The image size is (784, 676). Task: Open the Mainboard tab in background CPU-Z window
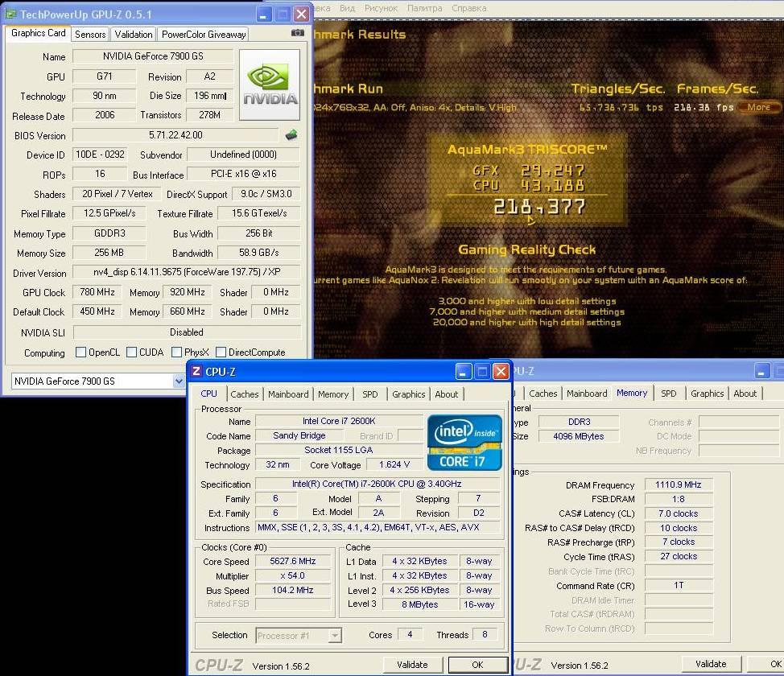(x=587, y=393)
